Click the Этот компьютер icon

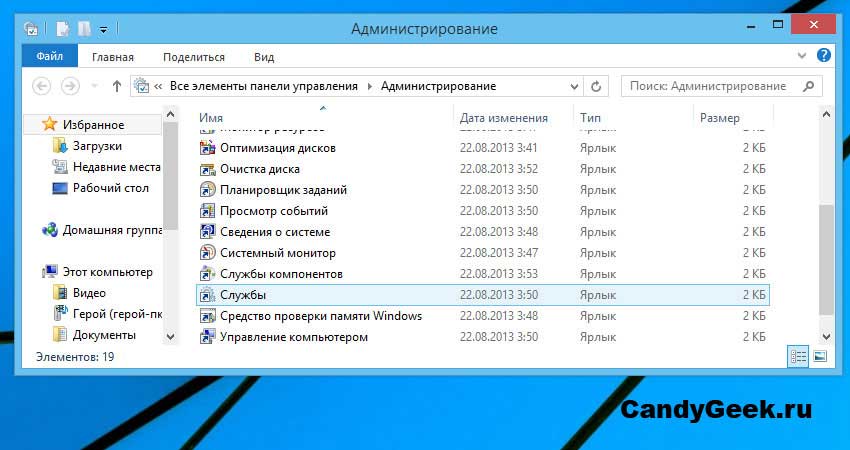coord(50,272)
